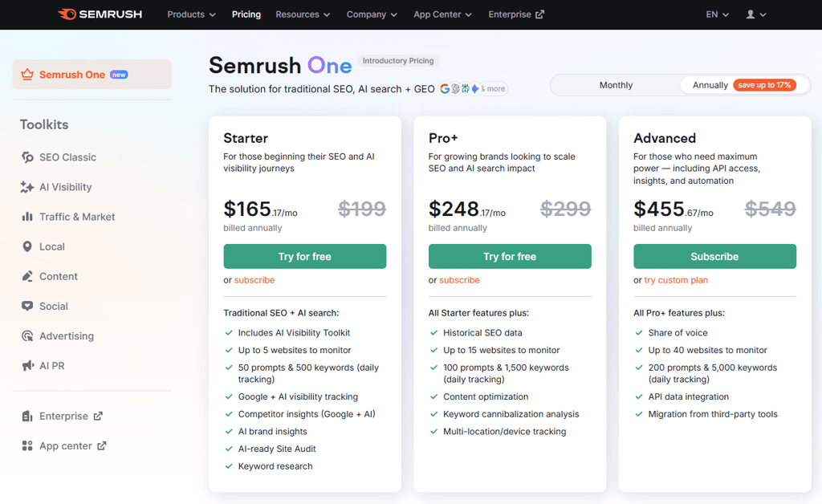
Task: Click the $165 Starter price
Action: (260, 209)
